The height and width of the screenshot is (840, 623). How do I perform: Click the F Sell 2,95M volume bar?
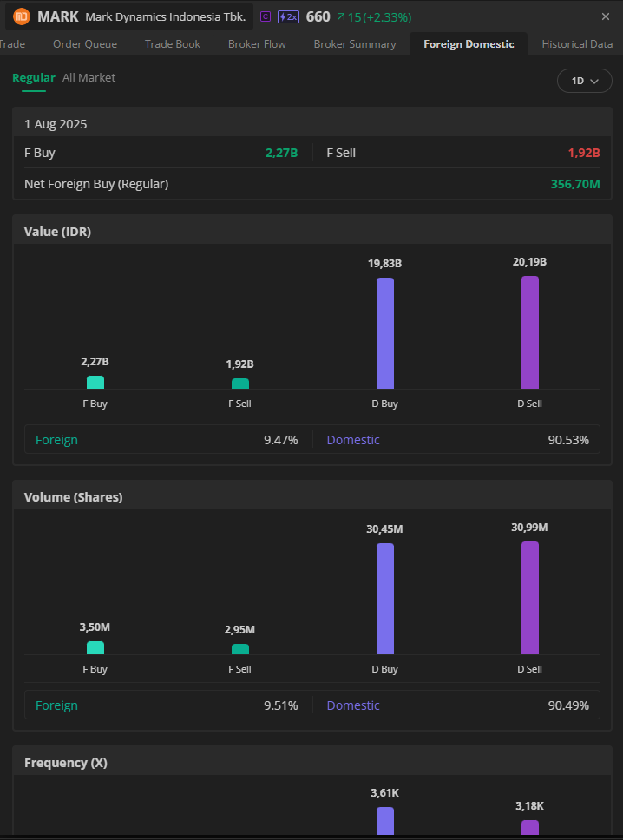[x=240, y=649]
